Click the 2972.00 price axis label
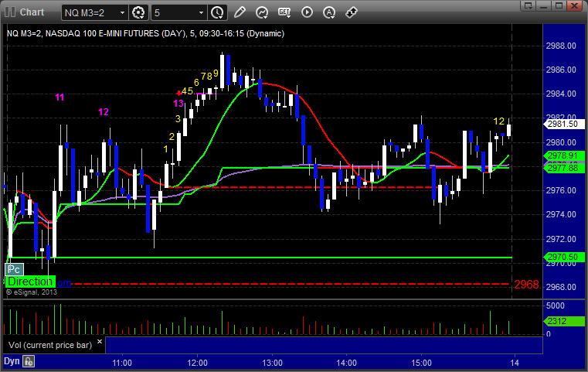 coord(561,239)
